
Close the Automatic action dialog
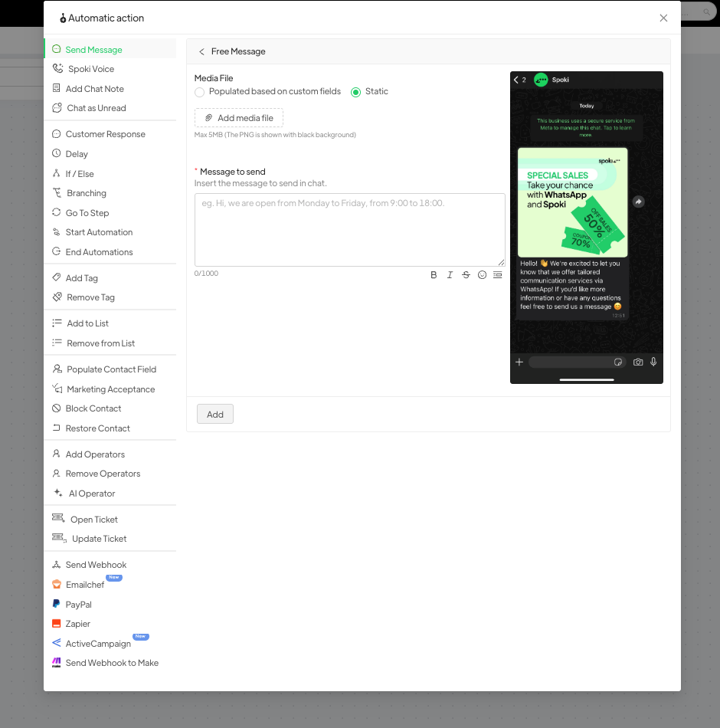(x=663, y=18)
